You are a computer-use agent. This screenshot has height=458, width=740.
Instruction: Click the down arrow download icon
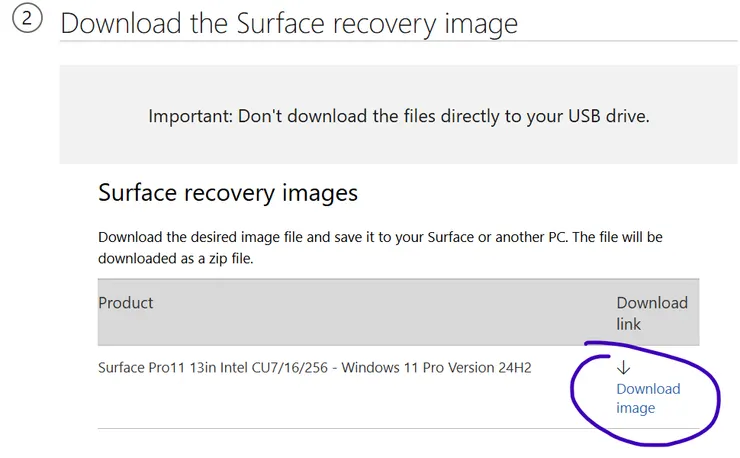(x=624, y=368)
